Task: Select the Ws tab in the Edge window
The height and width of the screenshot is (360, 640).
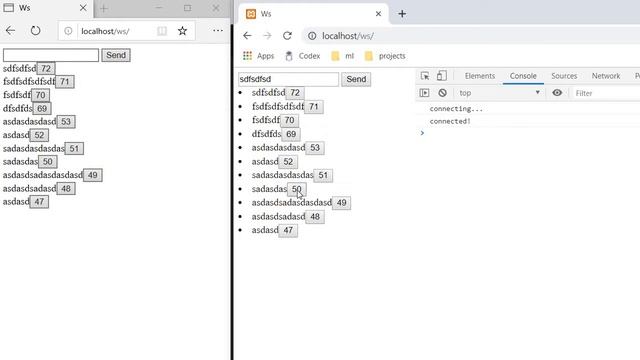Action: coord(46,8)
